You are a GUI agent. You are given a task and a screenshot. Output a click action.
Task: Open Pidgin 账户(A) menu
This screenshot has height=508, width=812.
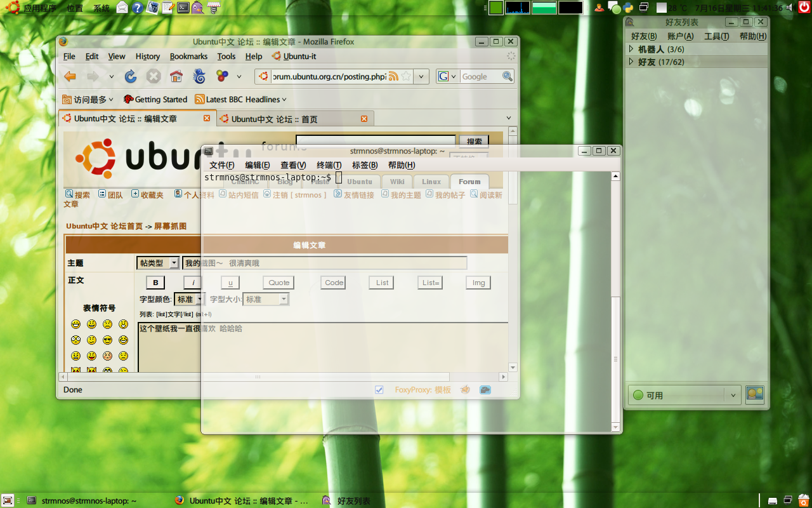tap(681, 36)
